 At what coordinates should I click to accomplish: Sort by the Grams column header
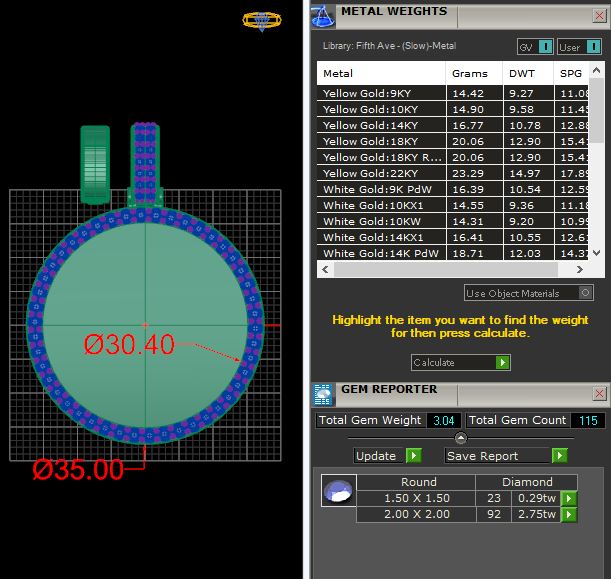point(470,73)
